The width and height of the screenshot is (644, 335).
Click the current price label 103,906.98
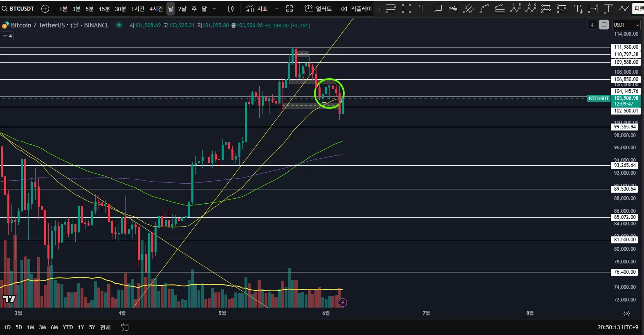click(x=626, y=98)
